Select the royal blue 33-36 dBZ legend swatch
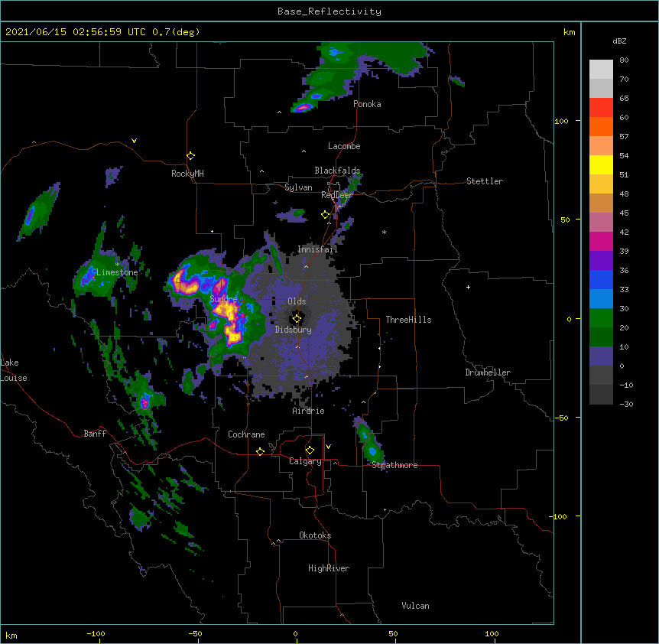This screenshot has width=659, height=644. (601, 279)
